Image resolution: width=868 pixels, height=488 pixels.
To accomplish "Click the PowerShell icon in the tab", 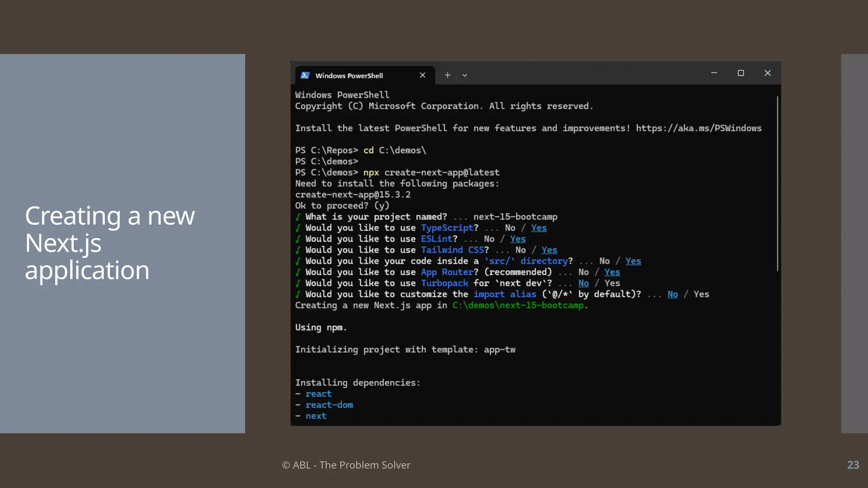I will tap(305, 75).
